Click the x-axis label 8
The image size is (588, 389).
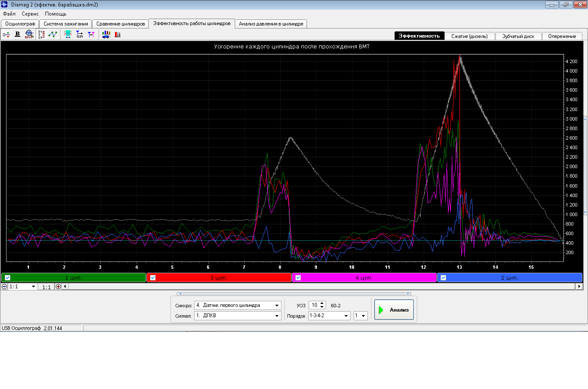click(x=280, y=267)
